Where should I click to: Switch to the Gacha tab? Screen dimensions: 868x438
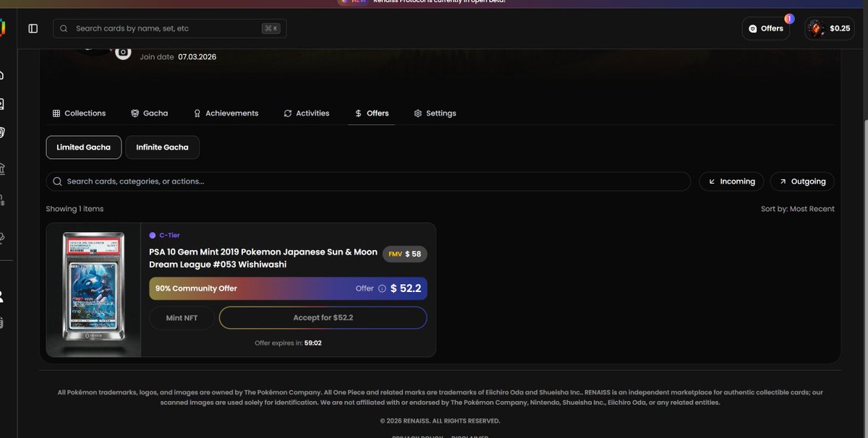pos(149,113)
